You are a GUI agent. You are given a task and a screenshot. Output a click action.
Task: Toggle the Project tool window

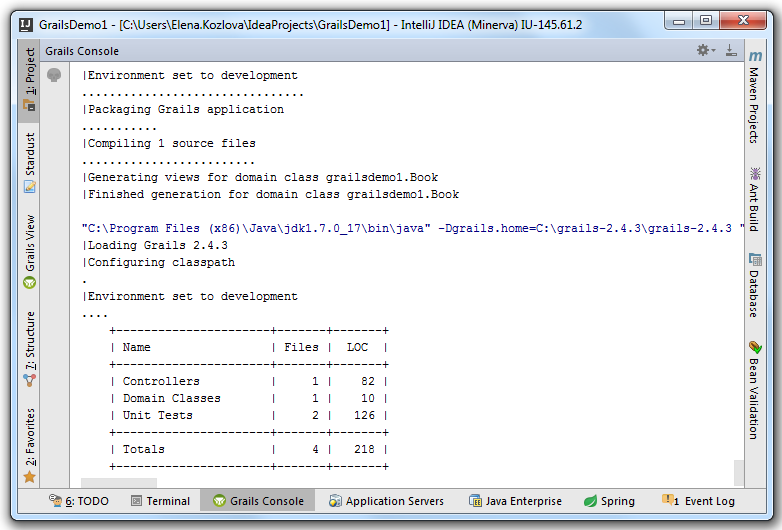(x=29, y=80)
